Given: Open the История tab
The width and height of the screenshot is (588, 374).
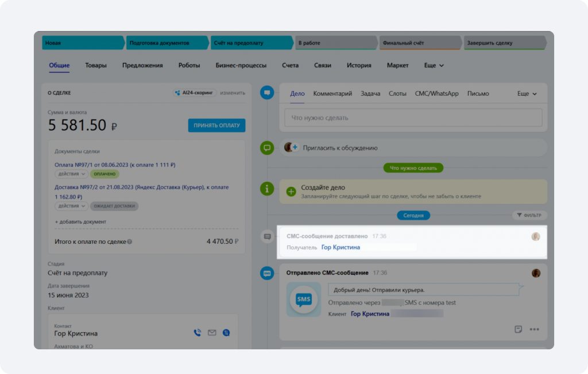Looking at the screenshot, I should click(359, 65).
